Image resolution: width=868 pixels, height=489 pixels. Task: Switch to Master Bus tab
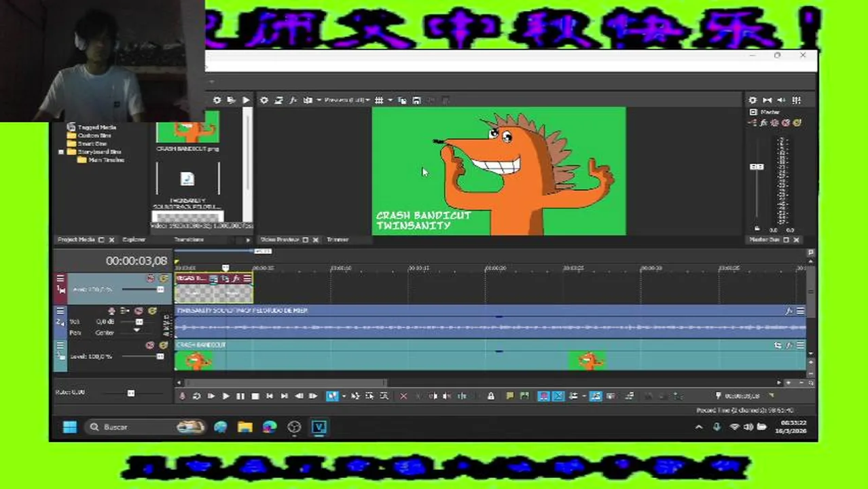pos(764,240)
